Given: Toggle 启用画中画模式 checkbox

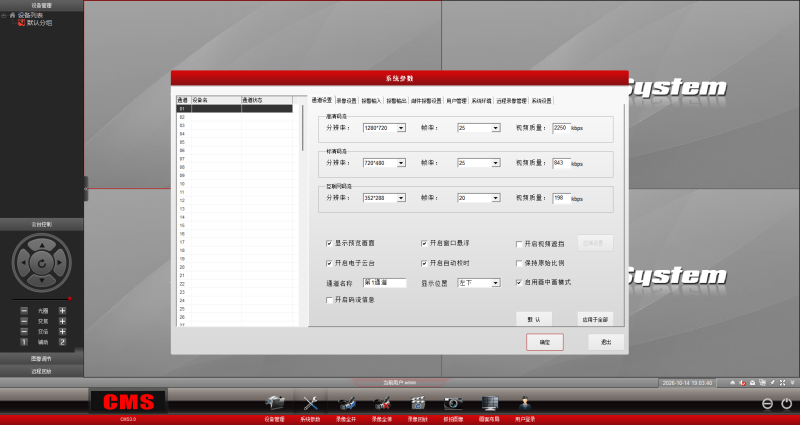Looking at the screenshot, I should [519, 282].
